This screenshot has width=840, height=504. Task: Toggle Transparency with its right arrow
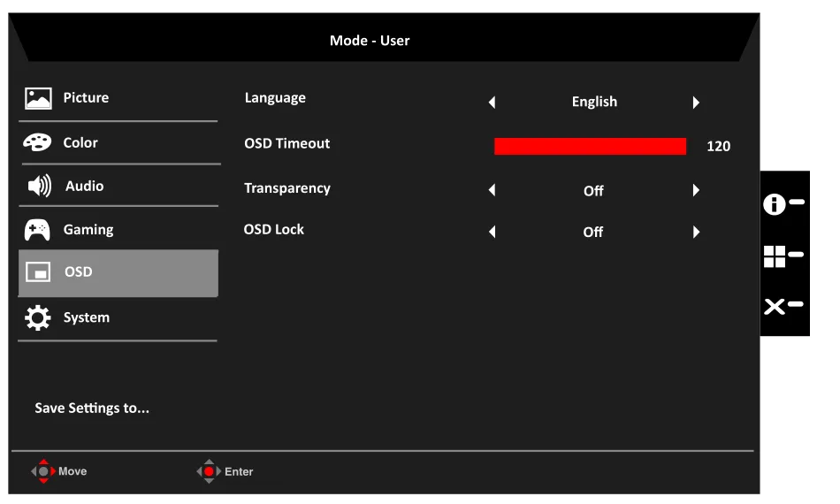(696, 190)
